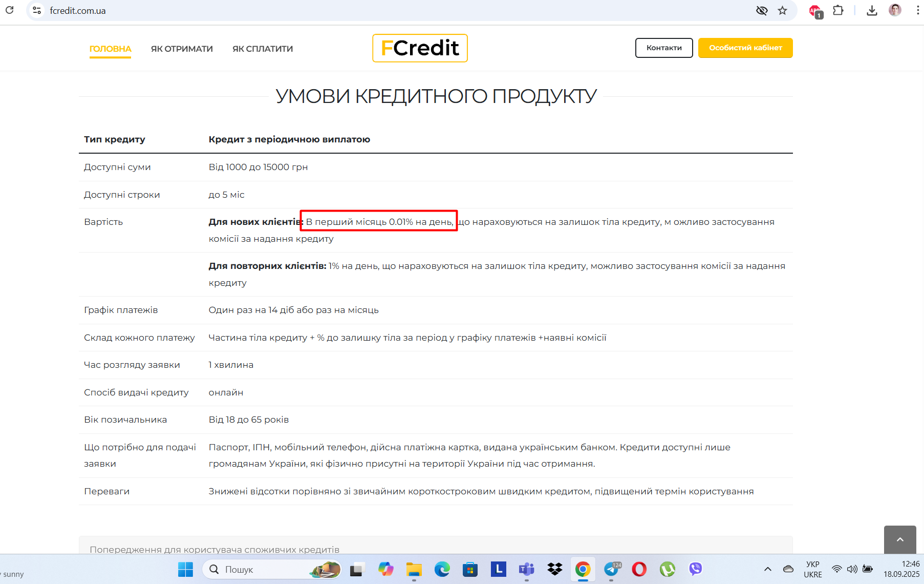The image size is (924, 584).
Task: Open Opera browser from the taskbar
Action: (639, 569)
